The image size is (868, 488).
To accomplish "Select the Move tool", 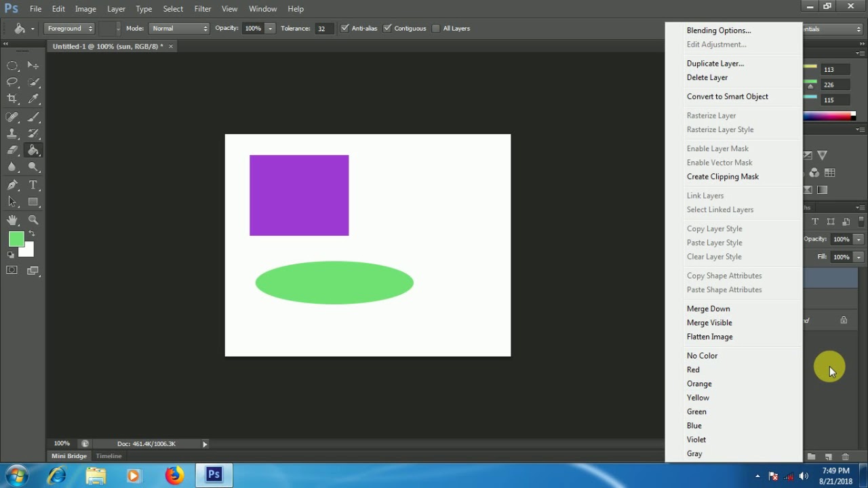I will pos(33,66).
